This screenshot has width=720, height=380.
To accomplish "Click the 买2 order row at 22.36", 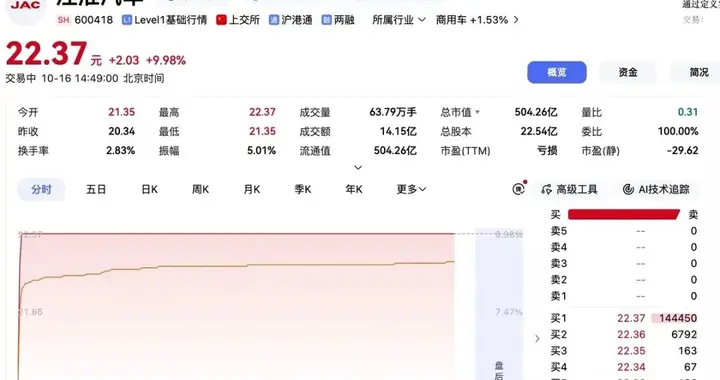I will 624,335.
